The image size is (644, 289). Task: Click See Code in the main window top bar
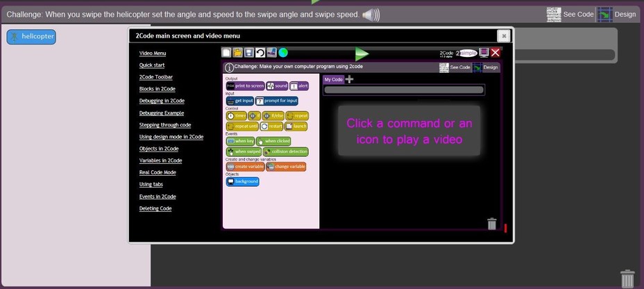point(570,15)
